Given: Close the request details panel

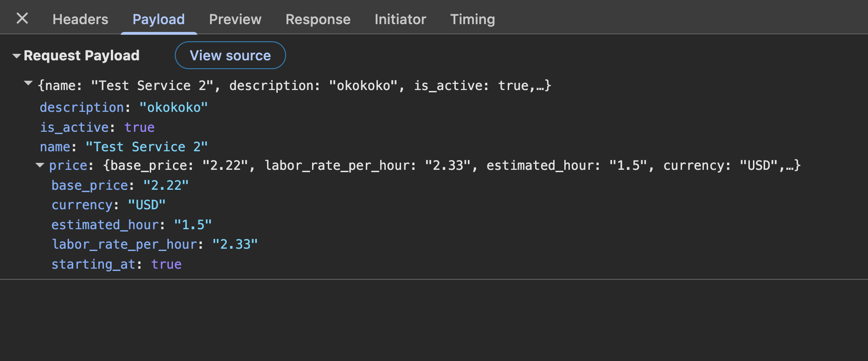Looking at the screenshot, I should click(22, 19).
